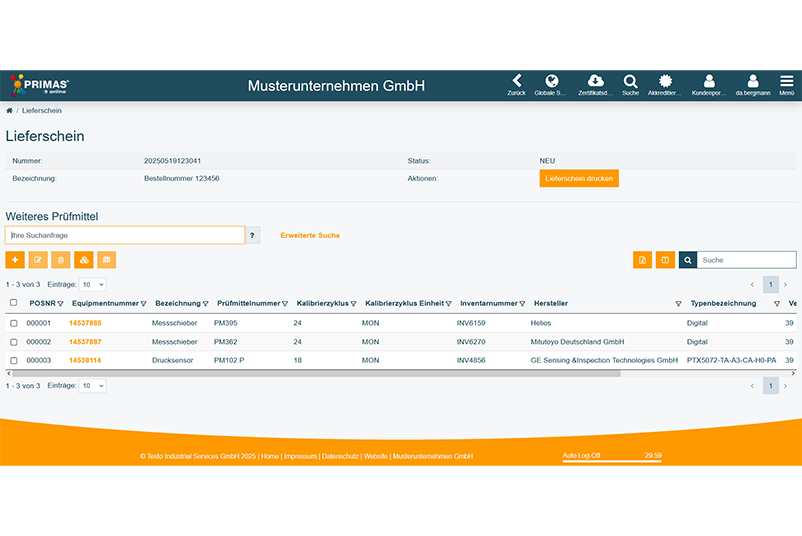Click the Zurück back arrow icon
The height and width of the screenshot is (536, 802).
(x=516, y=82)
